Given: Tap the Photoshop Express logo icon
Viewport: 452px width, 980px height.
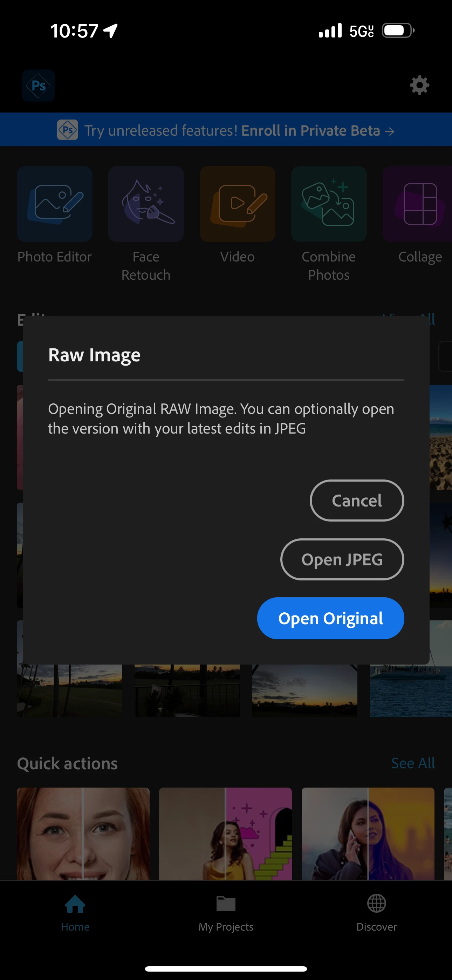Looking at the screenshot, I should pyautogui.click(x=39, y=86).
